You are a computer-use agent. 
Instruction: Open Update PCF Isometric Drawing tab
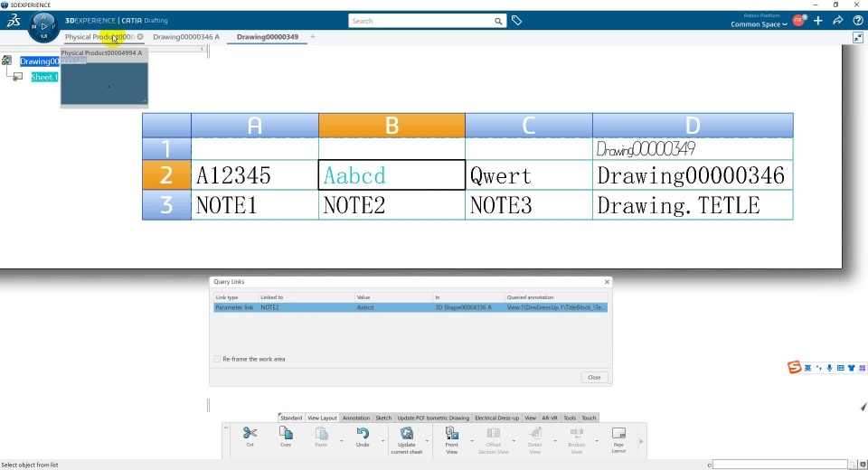tap(433, 418)
